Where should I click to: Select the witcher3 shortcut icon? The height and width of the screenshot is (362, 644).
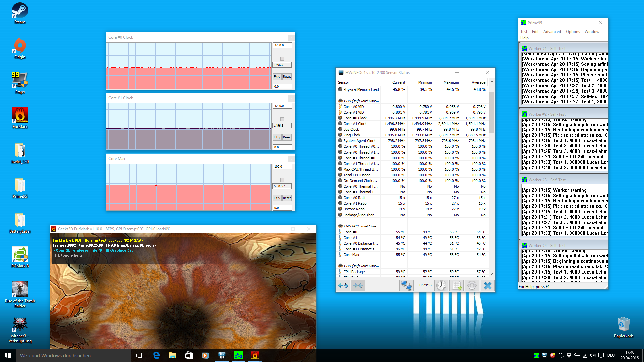20,330
